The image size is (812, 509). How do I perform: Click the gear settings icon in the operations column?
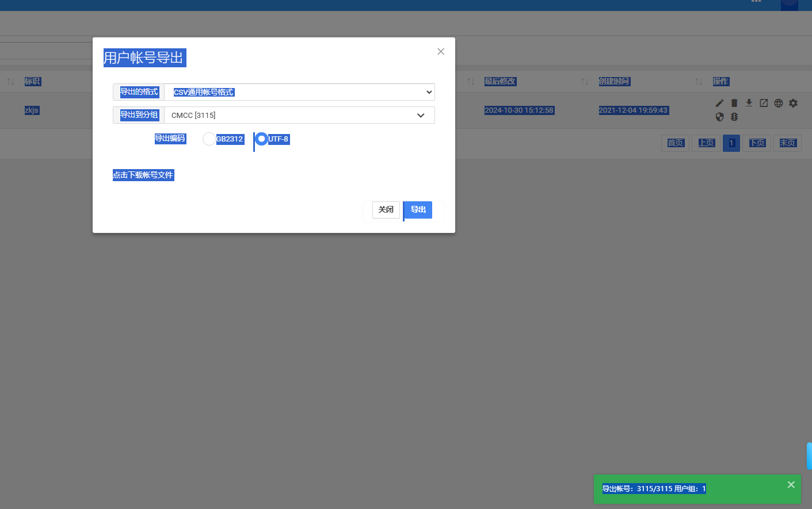pyautogui.click(x=794, y=104)
